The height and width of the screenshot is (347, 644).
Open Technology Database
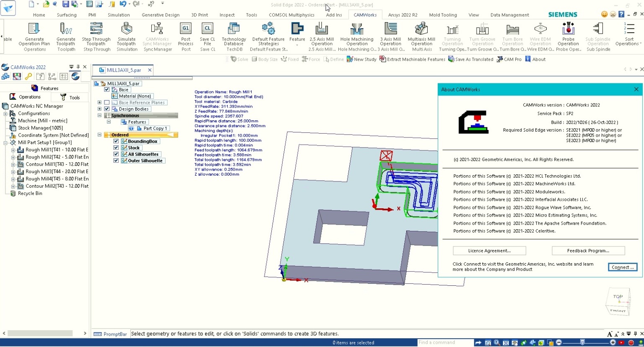(x=234, y=29)
